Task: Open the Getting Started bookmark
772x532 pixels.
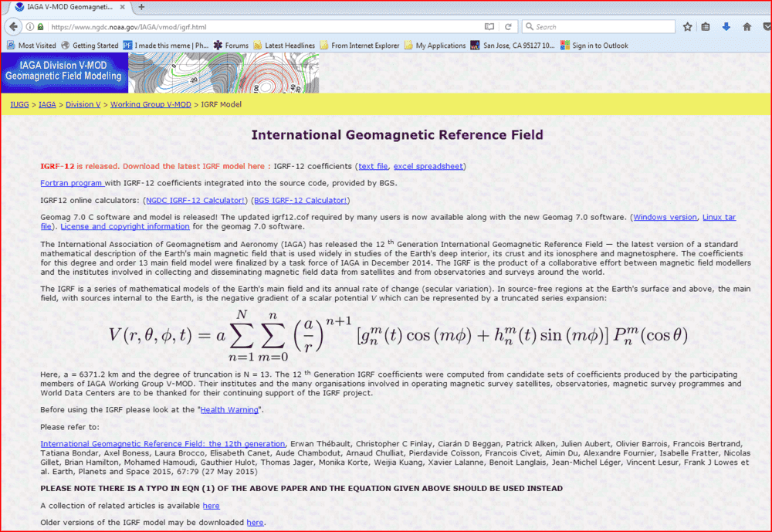Action: coord(90,46)
